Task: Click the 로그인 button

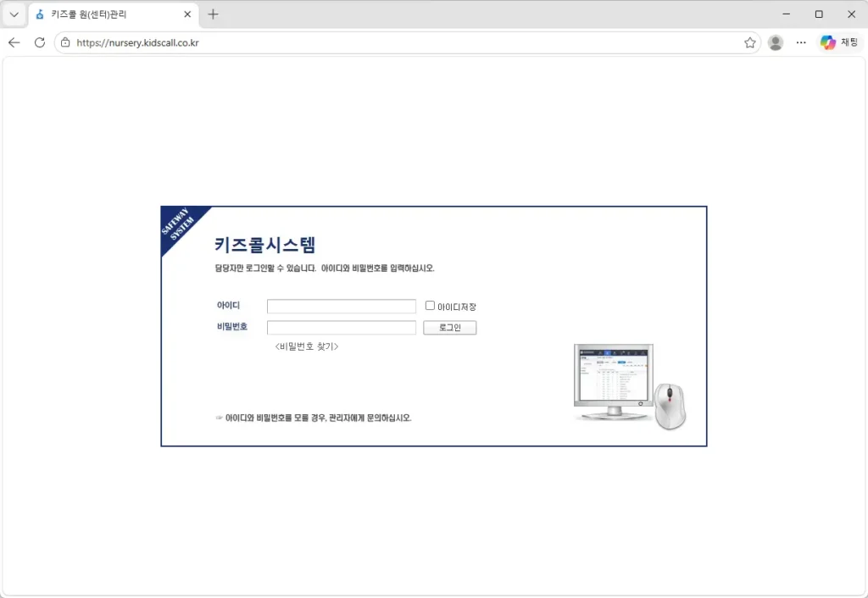Action: click(449, 327)
